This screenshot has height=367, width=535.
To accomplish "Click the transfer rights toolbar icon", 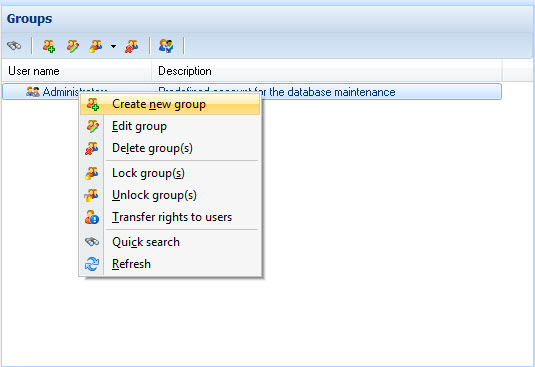I will 166,46.
